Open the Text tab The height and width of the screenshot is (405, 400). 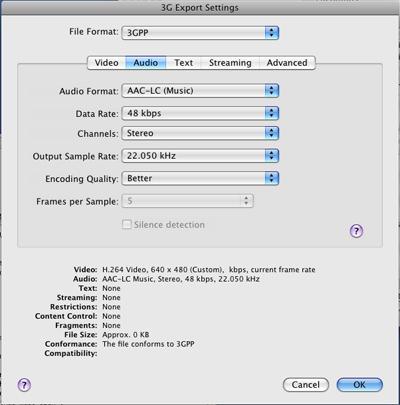point(183,63)
